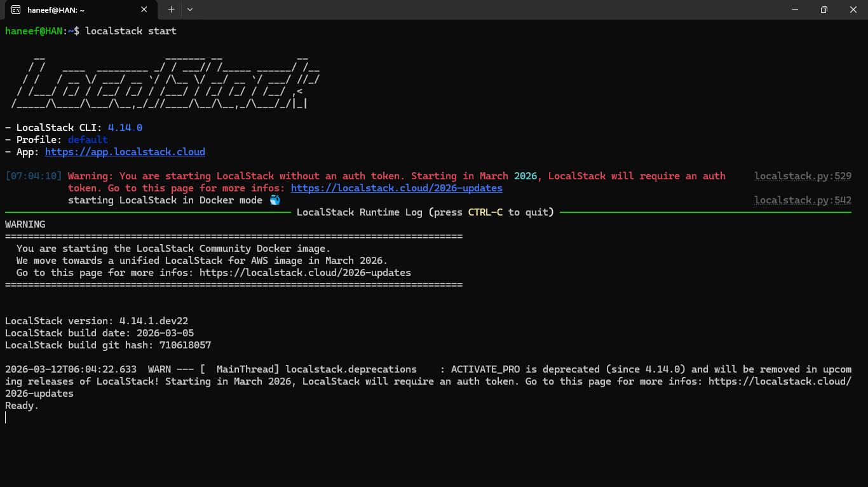Image resolution: width=868 pixels, height=487 pixels.
Task: Click the [07:04:10] timestamp
Action: pos(34,176)
